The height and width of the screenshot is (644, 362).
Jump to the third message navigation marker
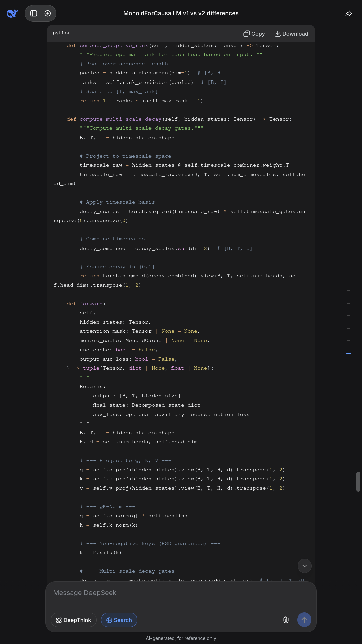(349, 316)
